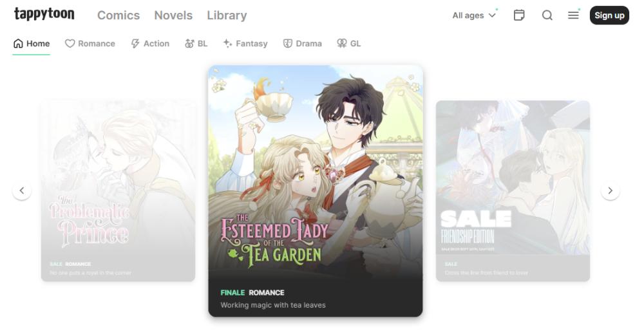The image size is (644, 334).
Task: Open the BL genre category
Action: 196,44
